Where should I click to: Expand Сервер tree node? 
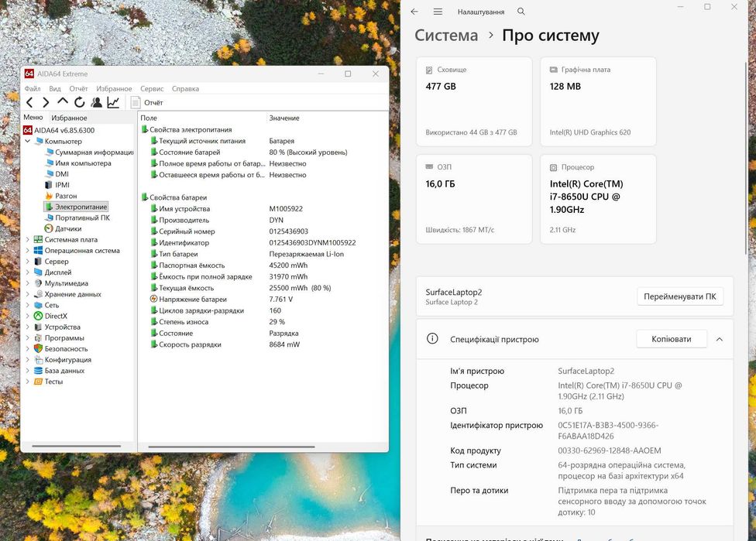(27, 261)
